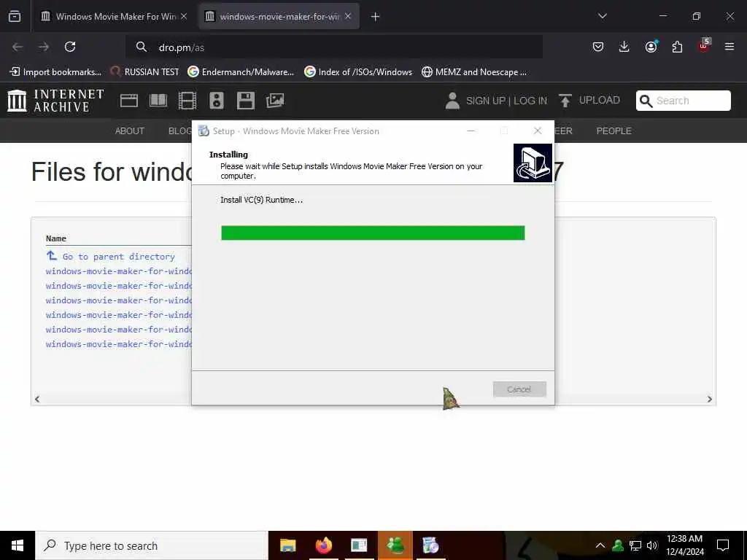Open Internet Archive Software floppy icon

246,101
